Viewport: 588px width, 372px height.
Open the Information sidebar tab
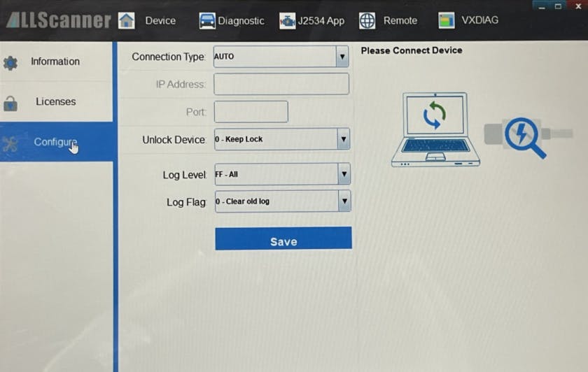coord(55,62)
